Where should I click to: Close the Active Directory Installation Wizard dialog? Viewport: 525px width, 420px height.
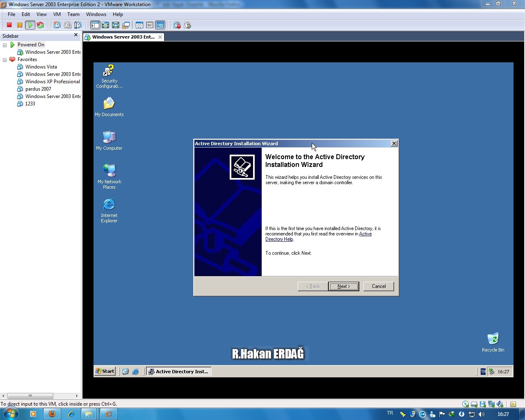[394, 144]
